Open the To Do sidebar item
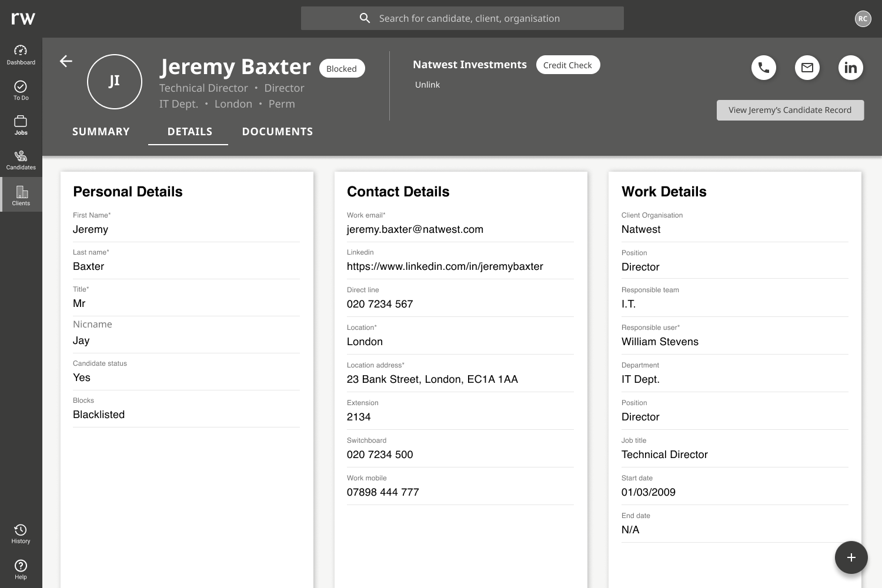The width and height of the screenshot is (882, 588). (21, 91)
